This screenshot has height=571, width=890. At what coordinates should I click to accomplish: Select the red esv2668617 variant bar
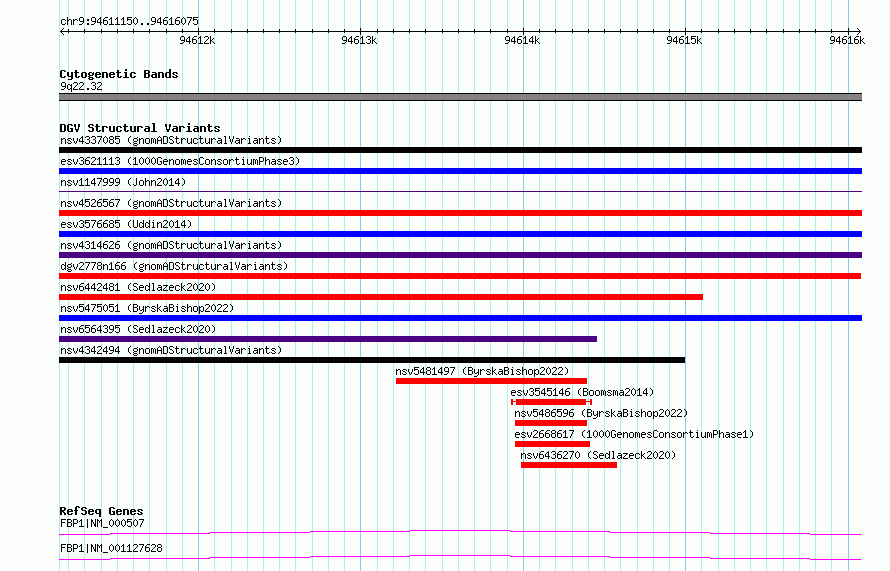(552, 444)
